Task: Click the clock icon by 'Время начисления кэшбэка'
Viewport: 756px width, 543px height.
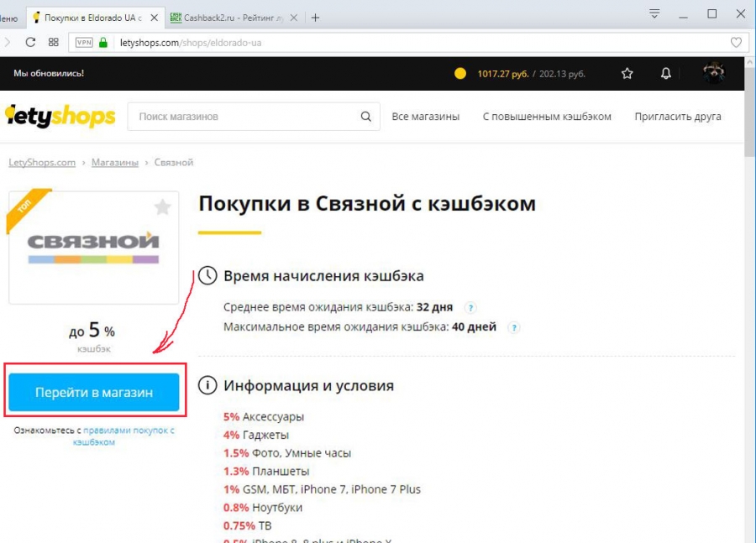Action: (x=207, y=275)
